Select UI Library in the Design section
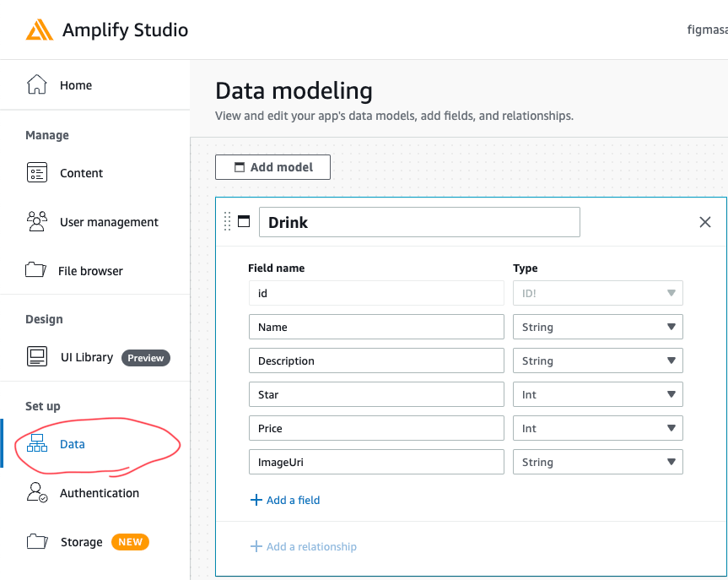This screenshot has width=728, height=580. tap(87, 357)
